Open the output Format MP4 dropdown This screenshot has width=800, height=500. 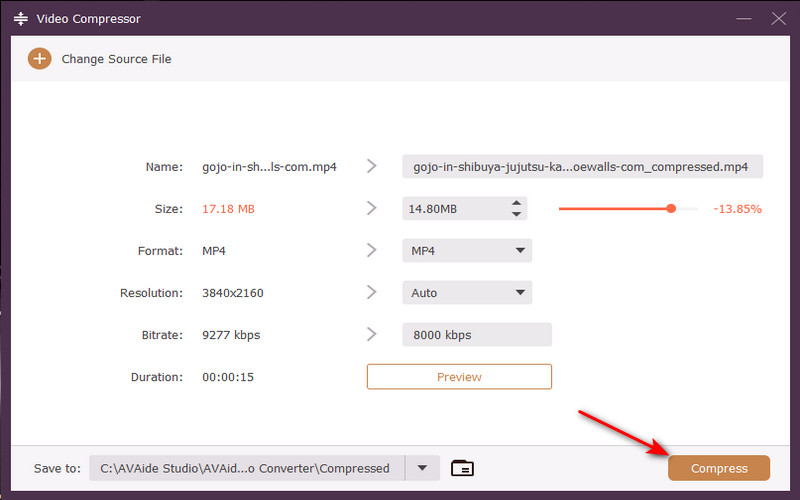467,251
